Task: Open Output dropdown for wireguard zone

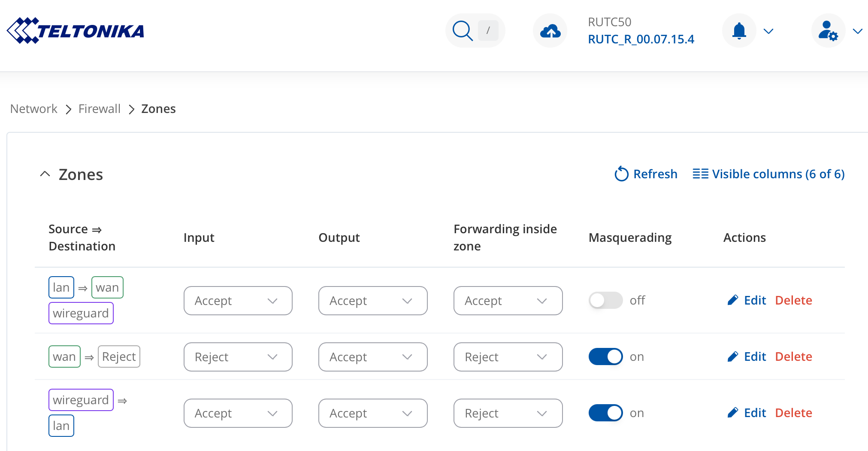Action: coord(373,413)
